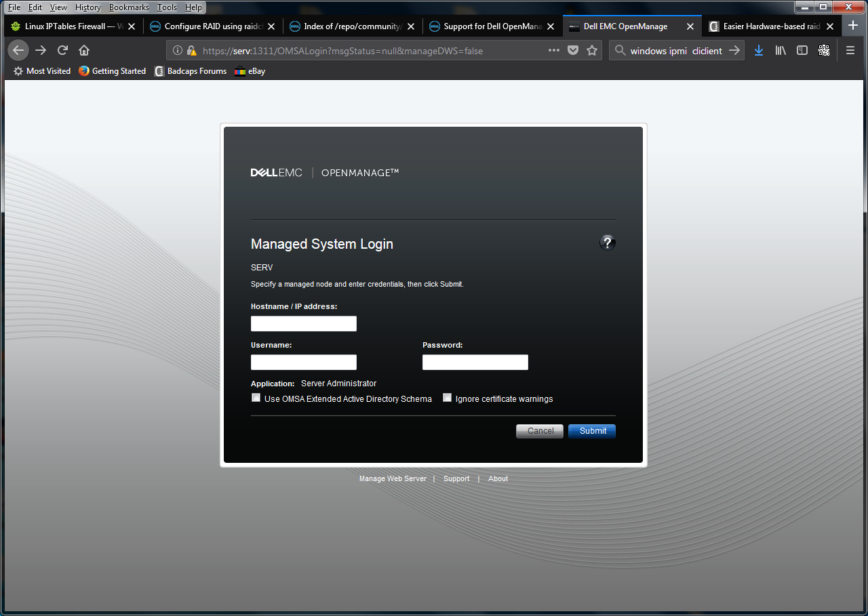This screenshot has width=868, height=616.
Task: Open the Downloads panel
Action: 759,50
